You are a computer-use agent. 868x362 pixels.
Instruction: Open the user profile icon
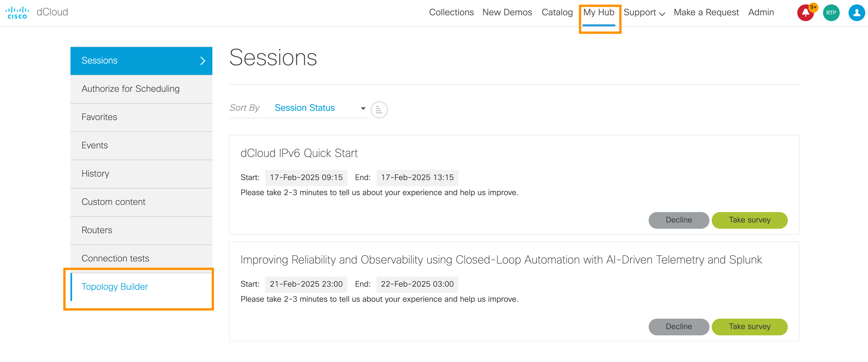857,13
